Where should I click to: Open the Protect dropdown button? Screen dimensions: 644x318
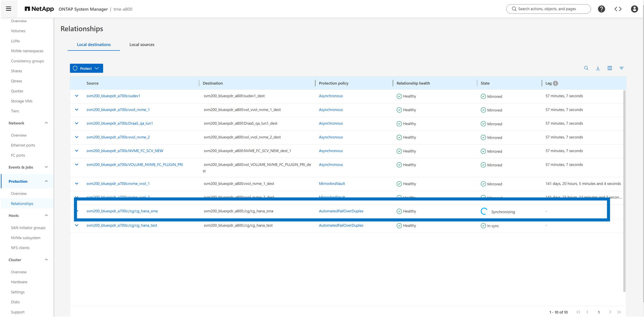(x=86, y=68)
